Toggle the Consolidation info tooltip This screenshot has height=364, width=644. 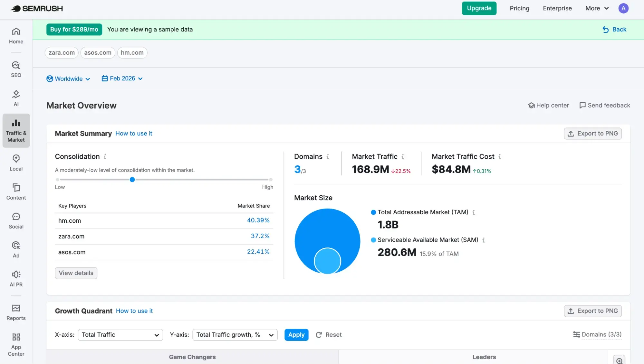pos(104,156)
